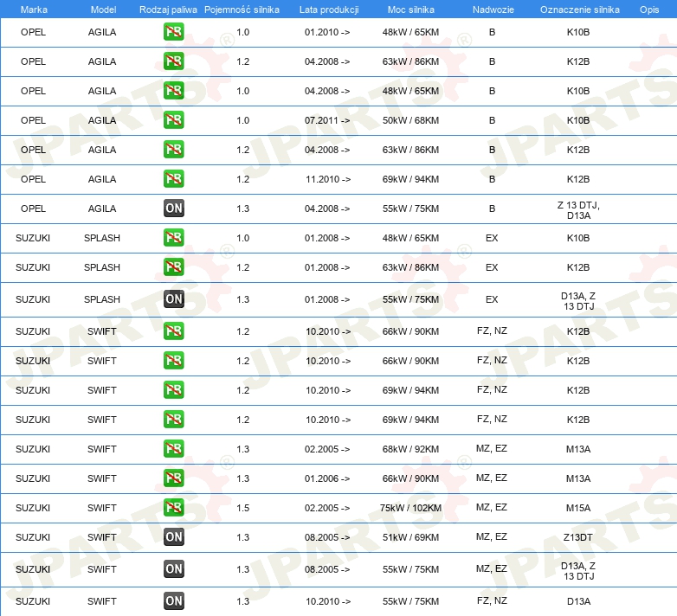The image size is (677, 616).
Task: Click 1.3 capacity in the Splash row
Action: pos(243,299)
